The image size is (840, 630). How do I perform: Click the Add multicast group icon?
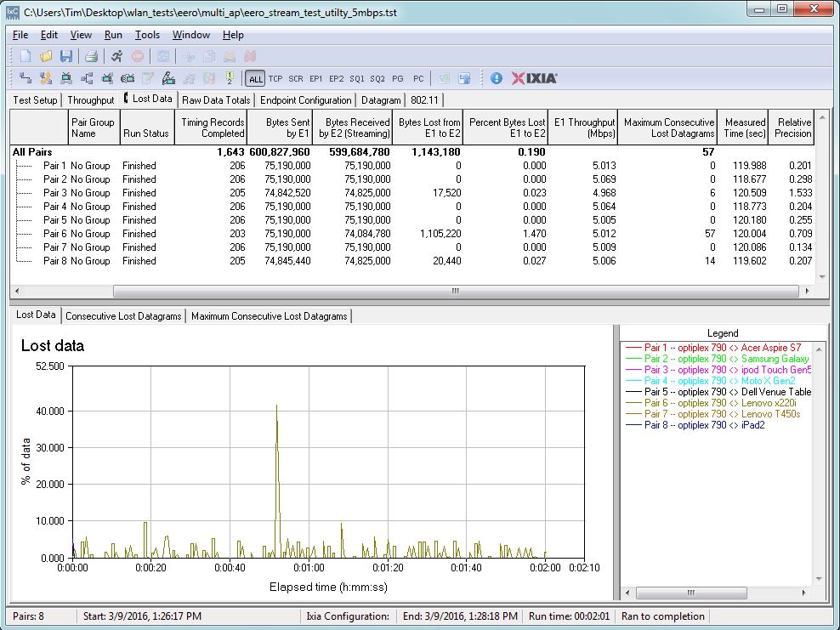pyautogui.click(x=86, y=79)
